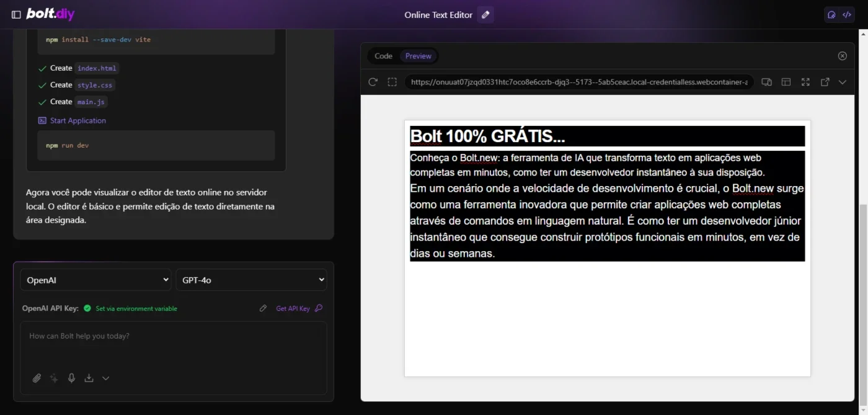Viewport: 868px width, 415px height.
Task: Enter preview fullscreen mode
Action: click(805, 82)
